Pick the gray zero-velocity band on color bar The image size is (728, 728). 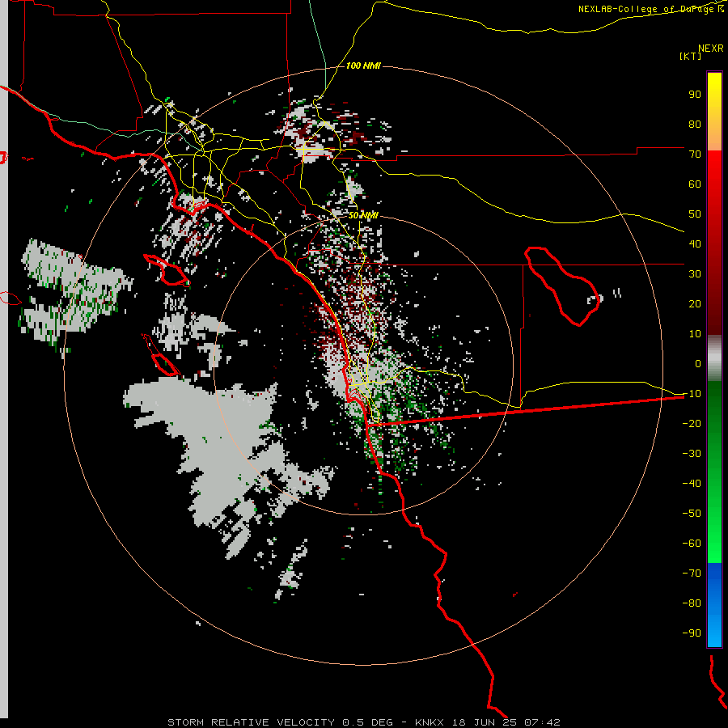pos(714,358)
